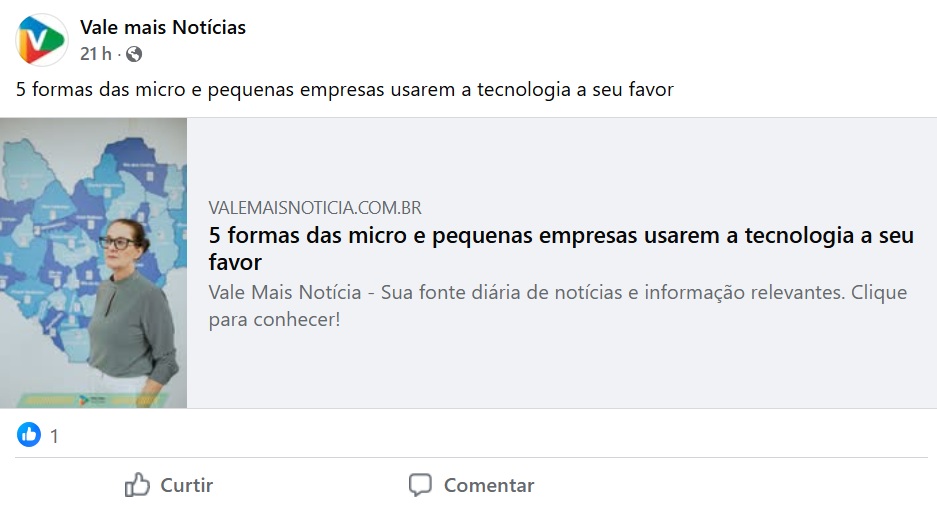Click the thumbs-up icon beside Curtir

(x=137, y=486)
